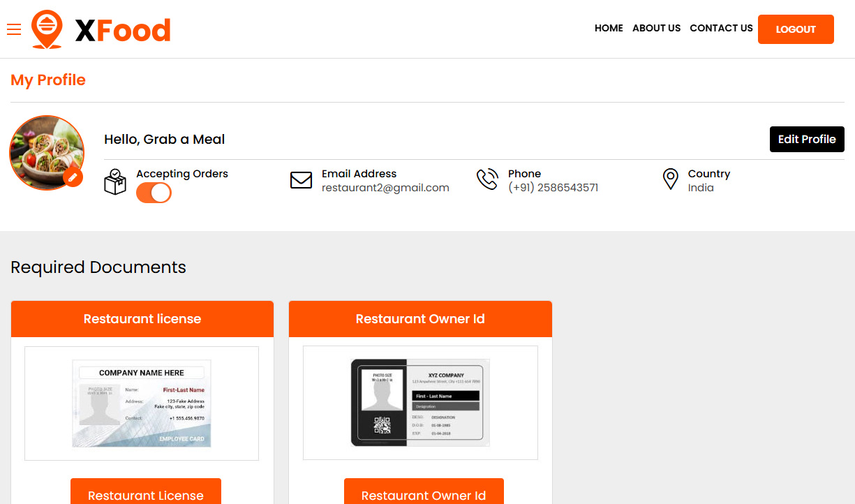Click the XFood brand name text

pyautogui.click(x=123, y=30)
